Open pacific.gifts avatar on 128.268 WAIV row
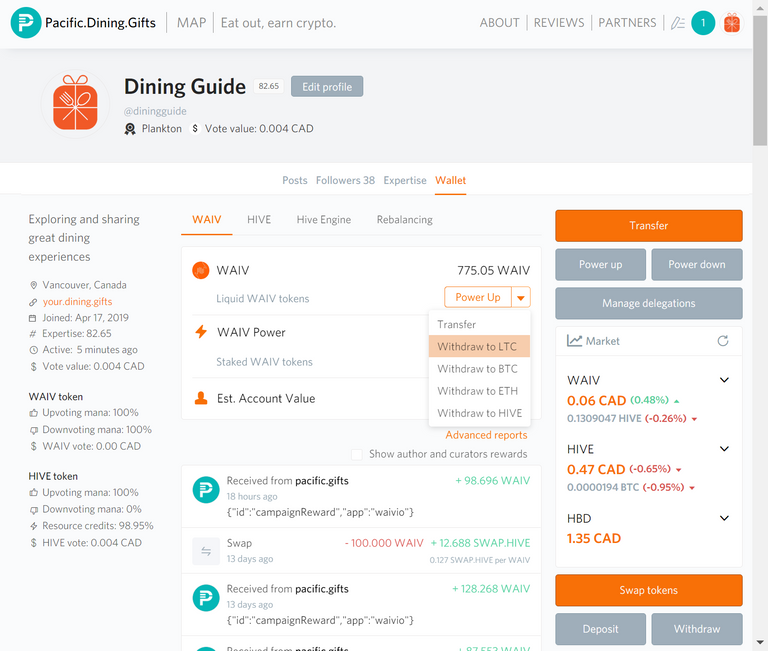768x651 pixels. [x=206, y=598]
